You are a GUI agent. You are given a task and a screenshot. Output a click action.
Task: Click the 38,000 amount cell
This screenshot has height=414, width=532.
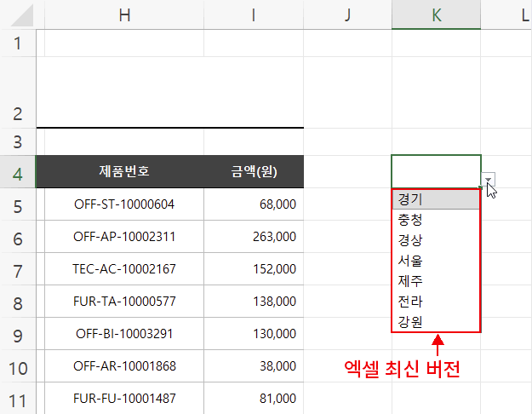pyautogui.click(x=254, y=365)
